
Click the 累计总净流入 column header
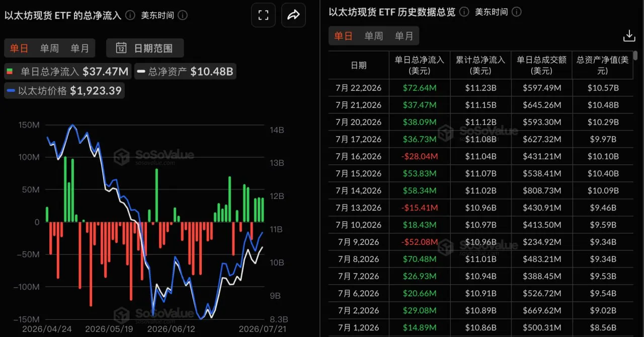tap(480, 65)
